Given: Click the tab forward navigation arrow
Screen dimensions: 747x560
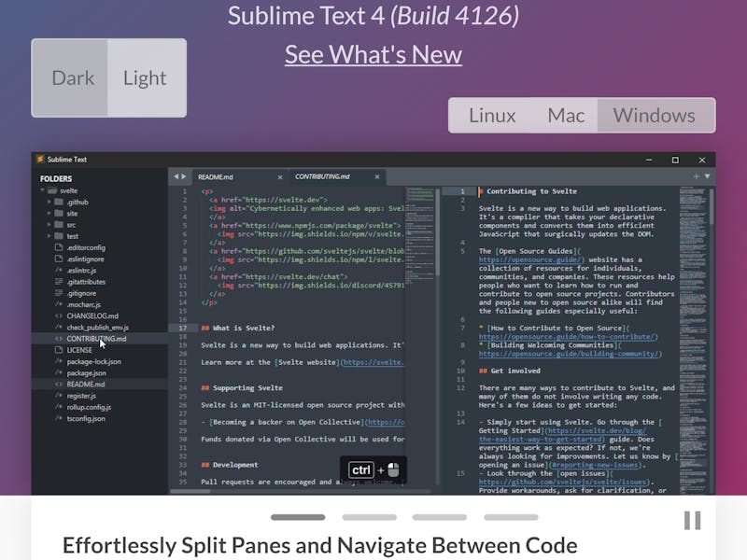Looking at the screenshot, I should tap(184, 175).
